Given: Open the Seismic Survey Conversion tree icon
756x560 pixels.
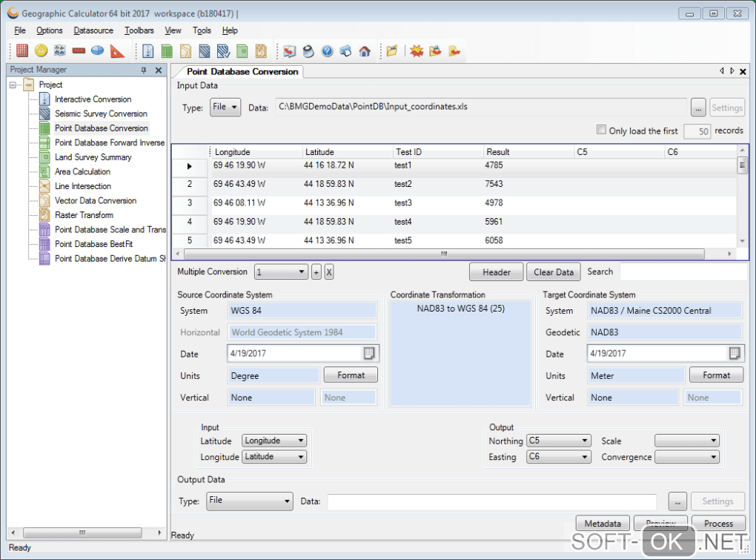Looking at the screenshot, I should (x=44, y=113).
